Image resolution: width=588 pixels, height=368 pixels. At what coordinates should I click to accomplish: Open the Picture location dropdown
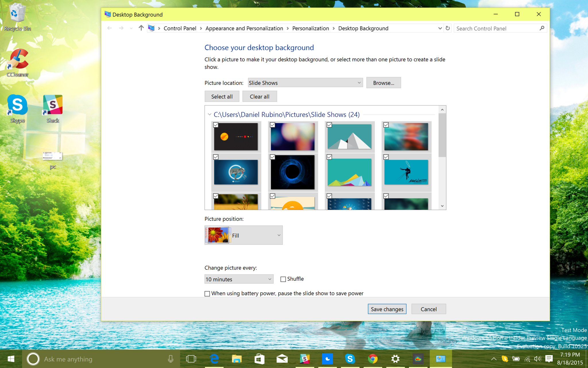304,83
